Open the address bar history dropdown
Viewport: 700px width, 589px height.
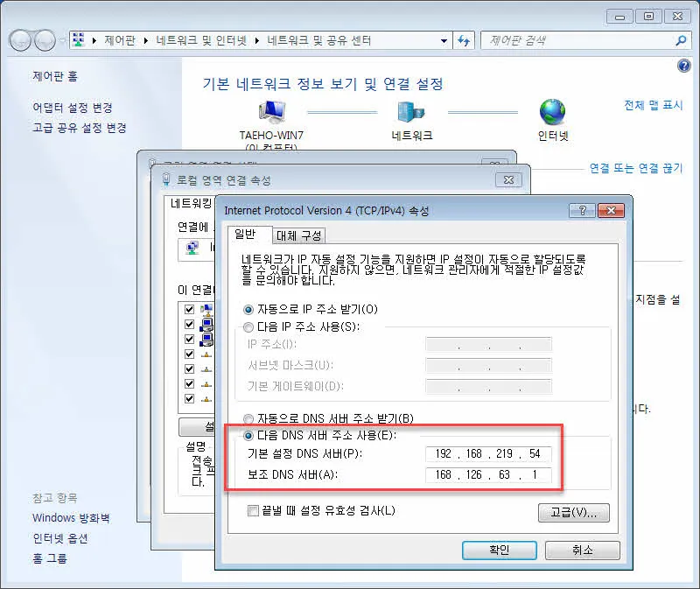tap(444, 39)
